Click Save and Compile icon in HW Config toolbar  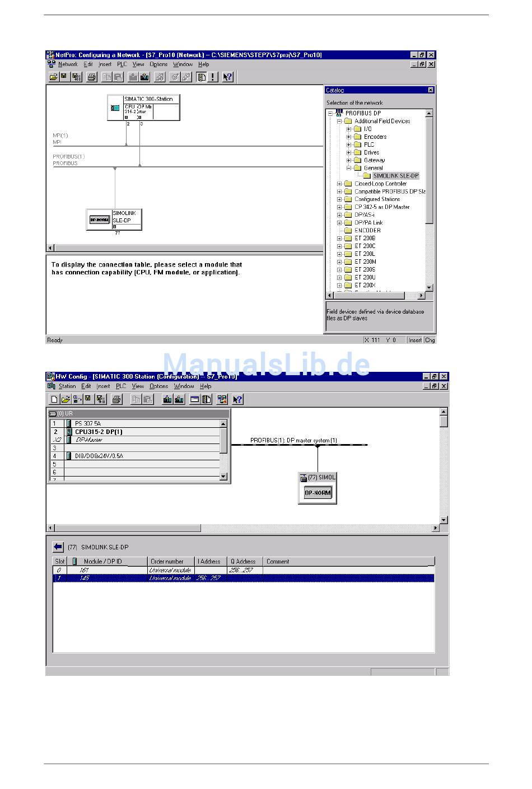pos(101,399)
